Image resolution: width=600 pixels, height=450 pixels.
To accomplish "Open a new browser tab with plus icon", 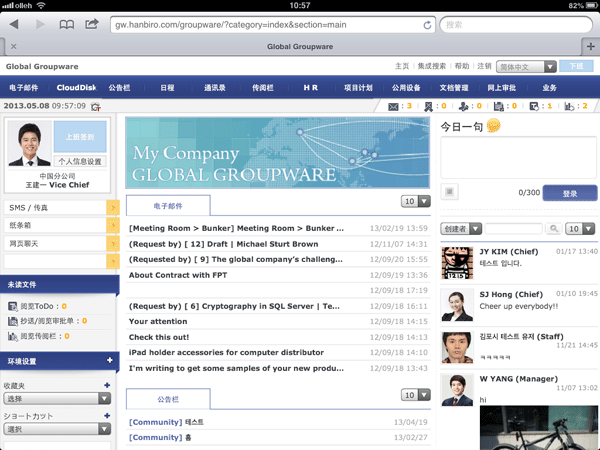I will 589,46.
